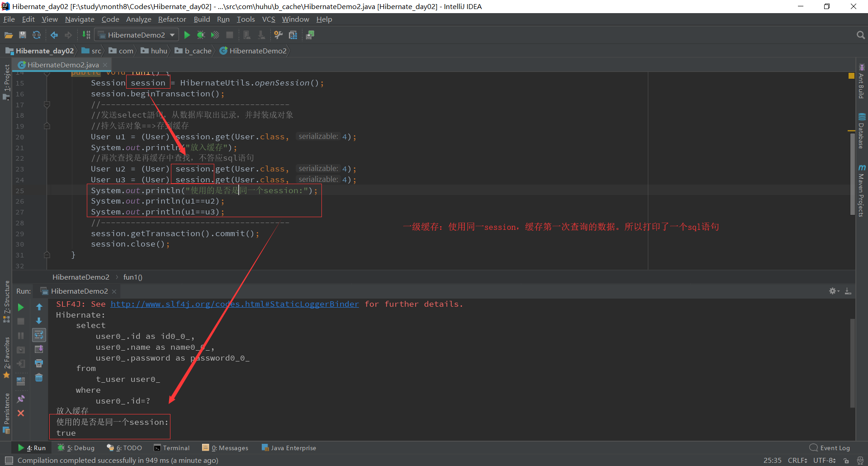Stop the process from main toolbar

[230, 35]
